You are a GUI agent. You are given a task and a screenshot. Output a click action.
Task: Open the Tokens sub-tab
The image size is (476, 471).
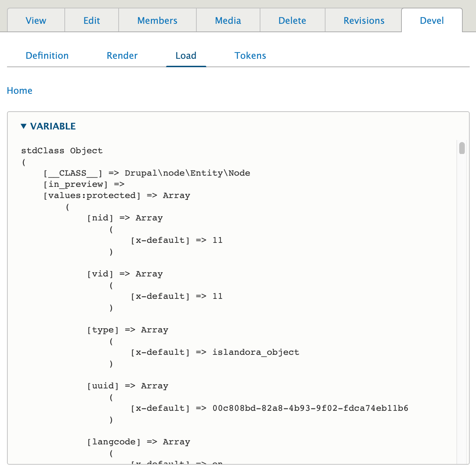(x=250, y=55)
